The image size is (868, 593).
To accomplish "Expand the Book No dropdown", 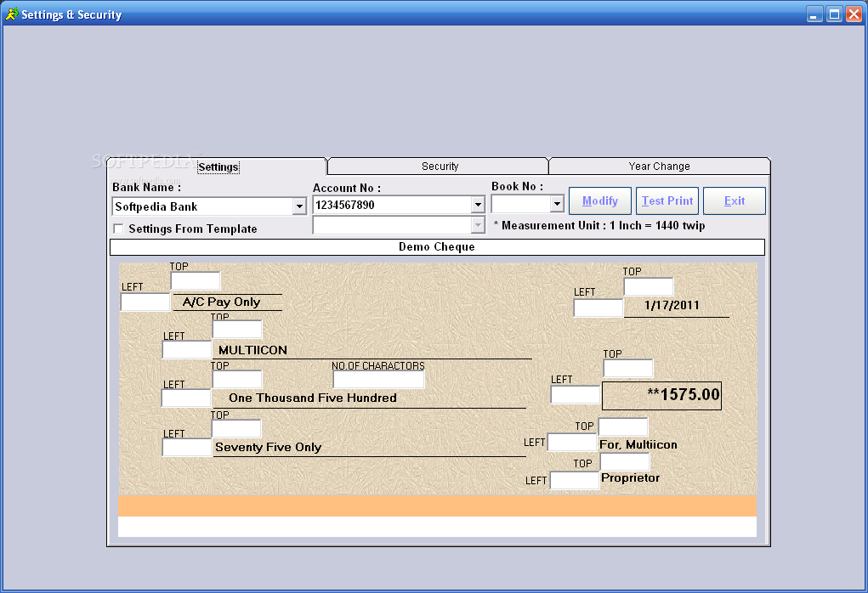I will [x=557, y=204].
